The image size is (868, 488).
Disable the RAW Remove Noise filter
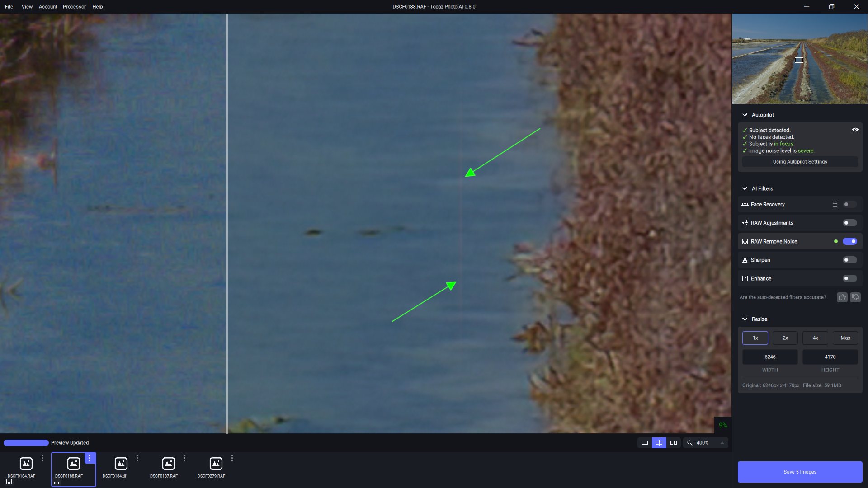(849, 241)
